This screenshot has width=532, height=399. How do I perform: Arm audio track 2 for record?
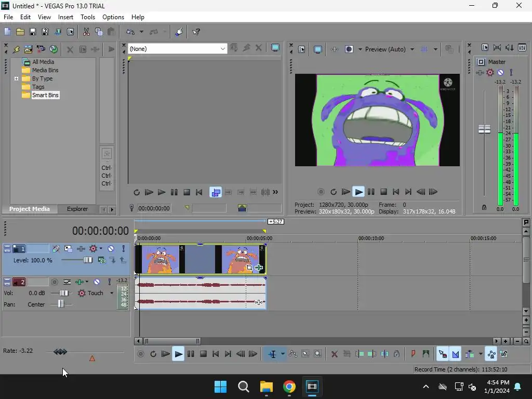coord(54,282)
